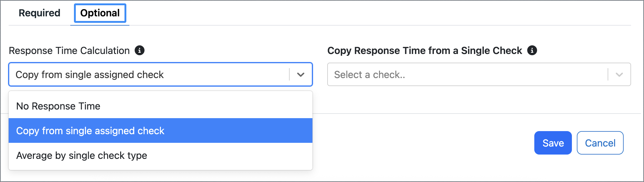The height and width of the screenshot is (182, 644).
Task: Click the info icon beside Response Time Calculation
Action: point(140,50)
